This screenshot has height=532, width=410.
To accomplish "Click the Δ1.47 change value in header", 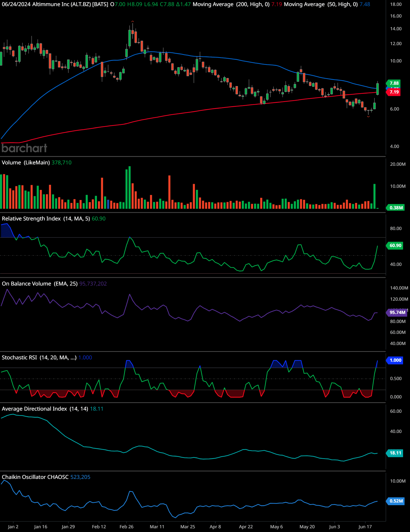I will click(x=183, y=4).
